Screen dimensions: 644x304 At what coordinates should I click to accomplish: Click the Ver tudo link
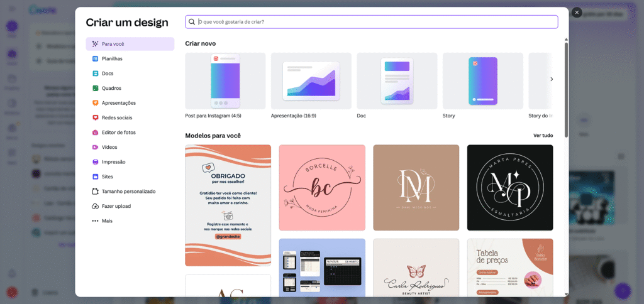pos(543,136)
